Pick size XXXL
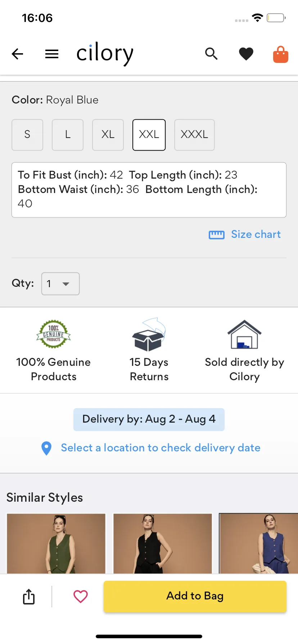The height and width of the screenshot is (644, 298). (x=194, y=135)
